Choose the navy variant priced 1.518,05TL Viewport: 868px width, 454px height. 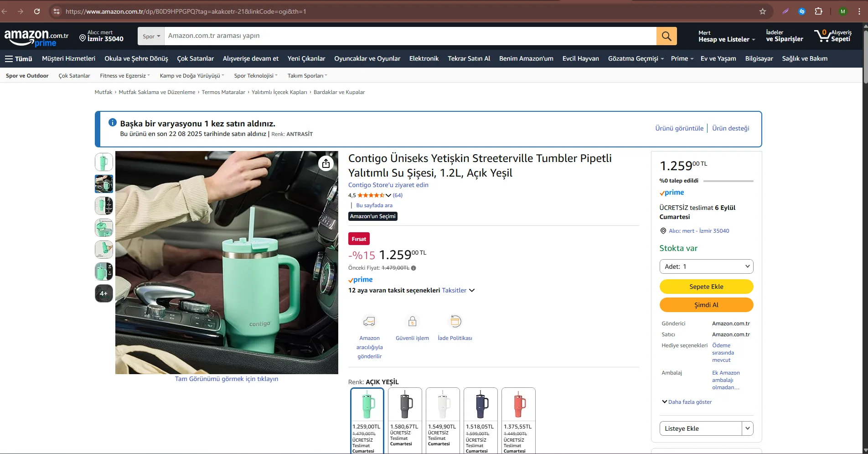coord(480,420)
